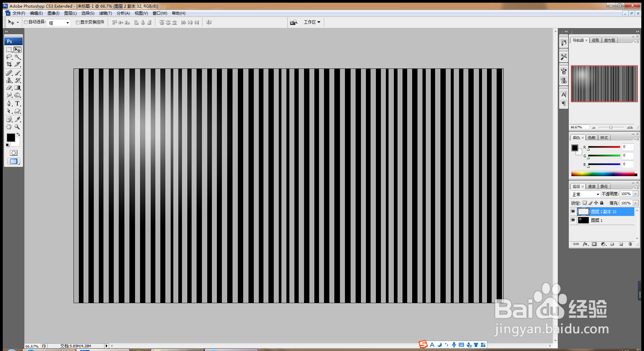The image size is (644, 351).
Task: Swap foreground and background colors
Action: (x=18, y=135)
